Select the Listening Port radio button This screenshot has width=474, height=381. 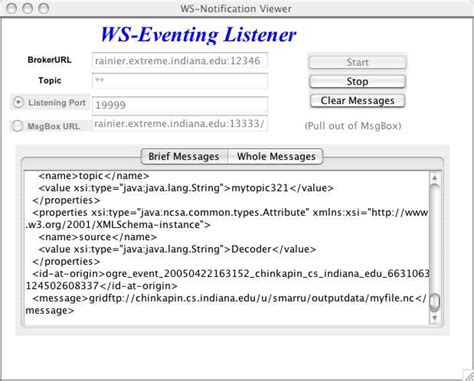click(18, 102)
